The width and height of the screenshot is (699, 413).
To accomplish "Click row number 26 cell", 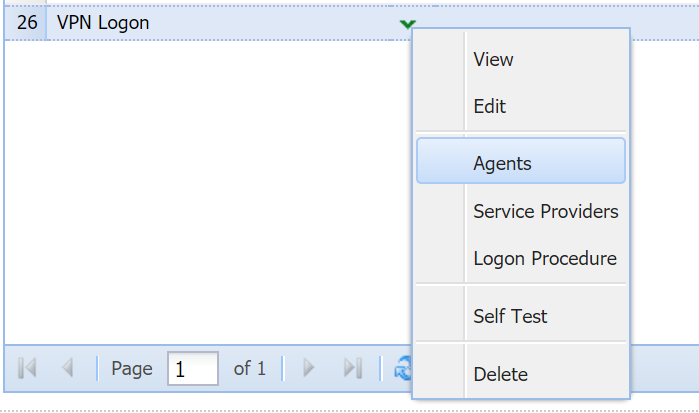I will 26,23.
